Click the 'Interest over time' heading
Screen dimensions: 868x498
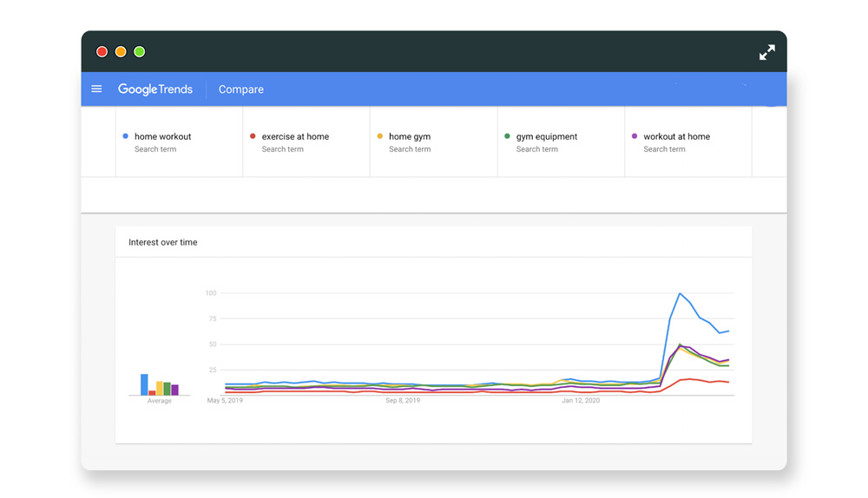pos(163,243)
